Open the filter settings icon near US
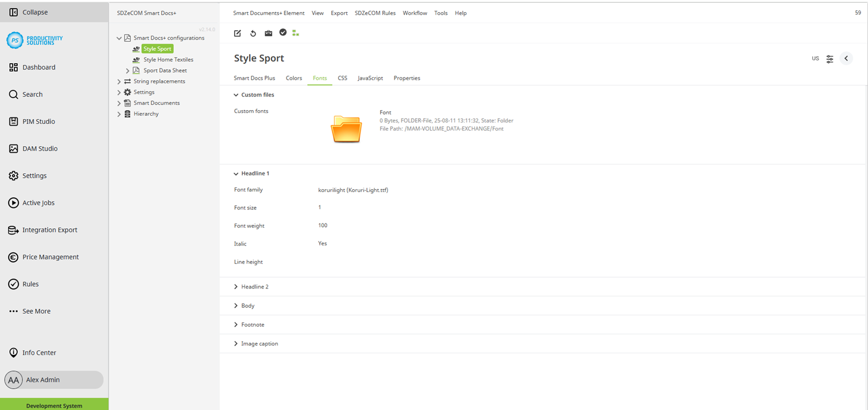This screenshot has width=868, height=410. click(829, 58)
